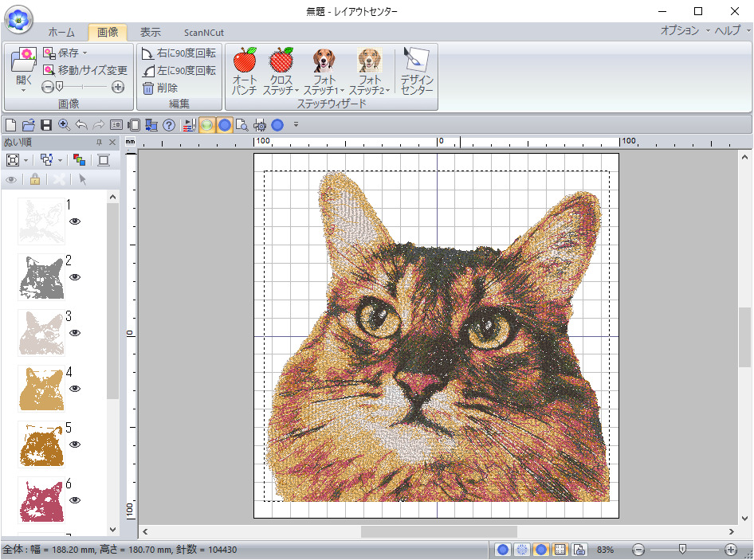The width and height of the screenshot is (754, 560).
Task: Hide sewing order layer 2
Action: (x=75, y=277)
